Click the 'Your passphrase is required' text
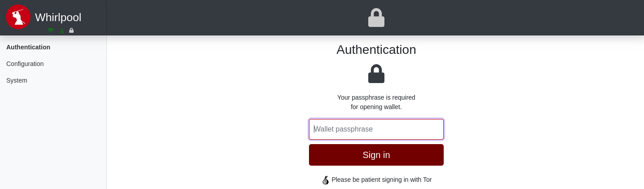 pyautogui.click(x=376, y=97)
